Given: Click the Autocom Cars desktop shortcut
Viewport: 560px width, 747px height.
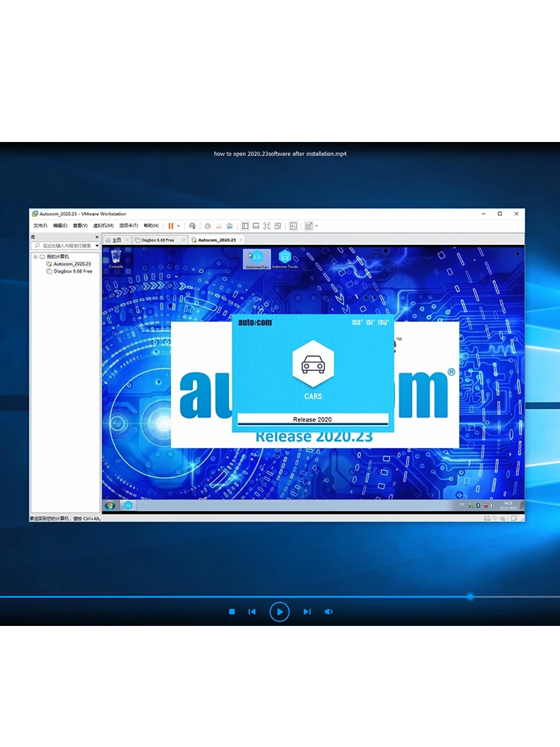Looking at the screenshot, I should [x=257, y=259].
